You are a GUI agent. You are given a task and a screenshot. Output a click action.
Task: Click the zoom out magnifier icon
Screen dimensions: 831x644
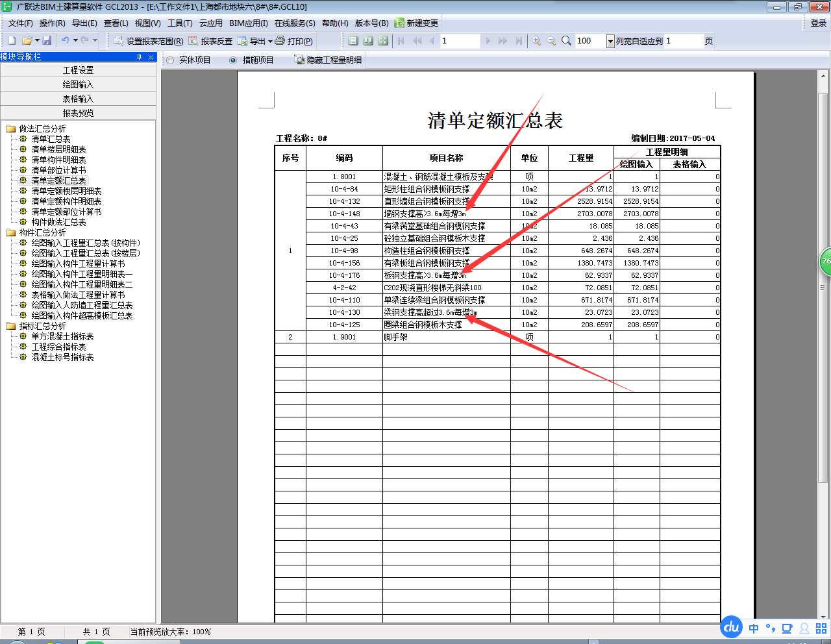tap(551, 40)
